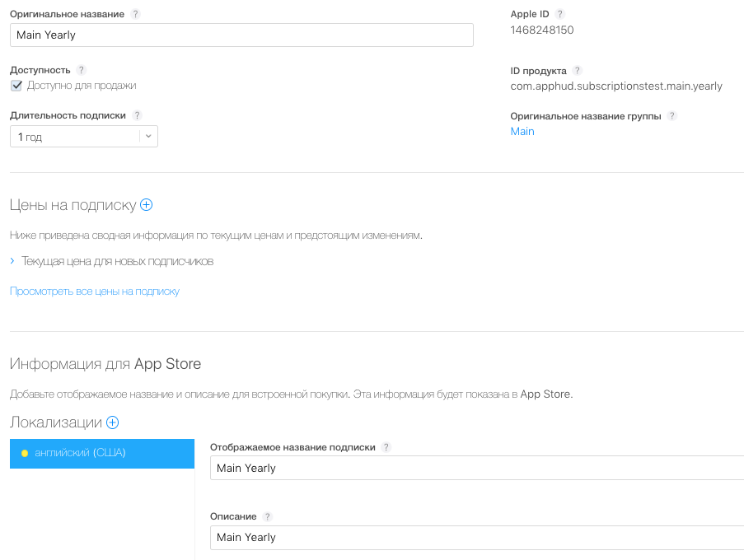Uncheck Доступно для продажи checkbox
744x560 pixels.
16,86
